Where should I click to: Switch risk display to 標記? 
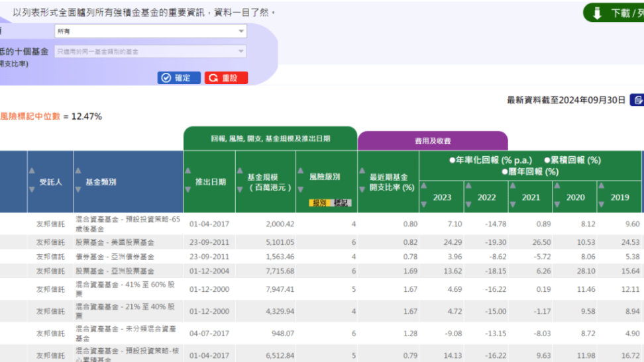click(x=341, y=203)
